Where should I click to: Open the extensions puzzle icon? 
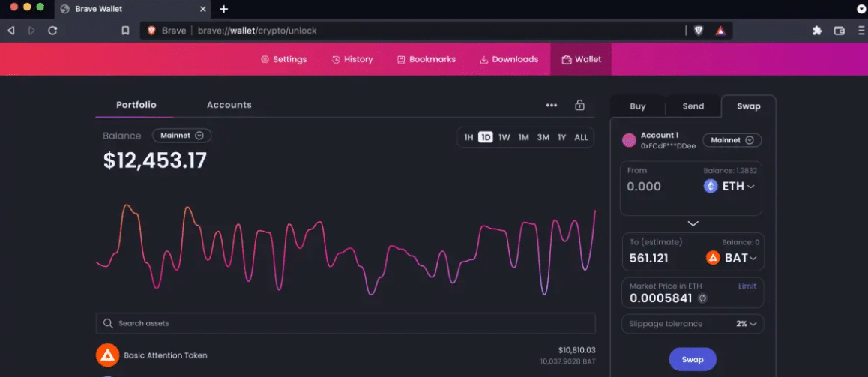[x=817, y=31]
